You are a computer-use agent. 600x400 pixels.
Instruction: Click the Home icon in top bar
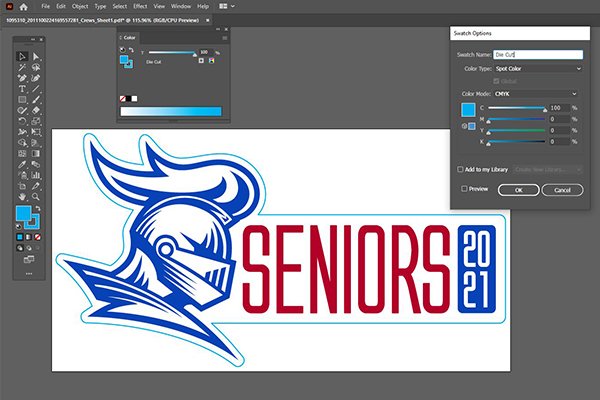[24, 6]
